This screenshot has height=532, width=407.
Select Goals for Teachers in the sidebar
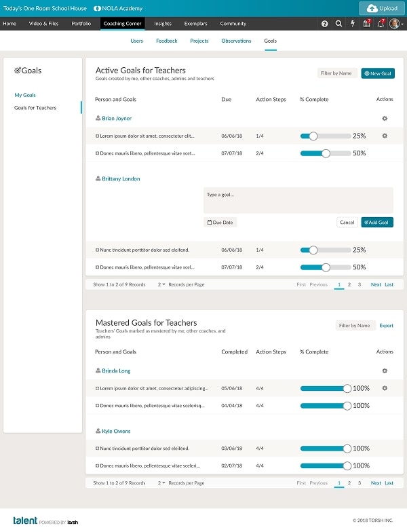[x=35, y=107]
